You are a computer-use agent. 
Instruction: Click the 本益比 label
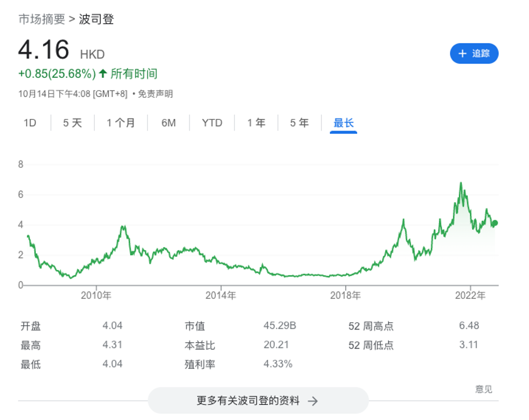(200, 345)
